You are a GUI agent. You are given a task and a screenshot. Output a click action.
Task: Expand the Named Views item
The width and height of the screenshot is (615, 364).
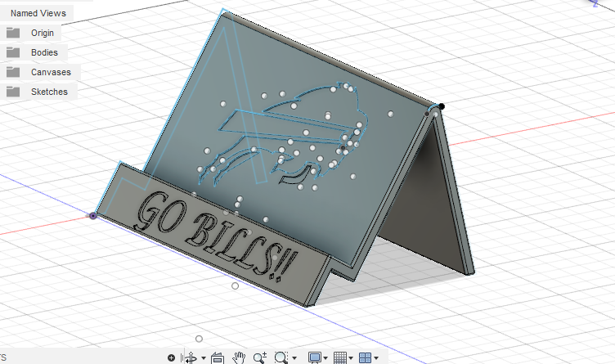38,13
